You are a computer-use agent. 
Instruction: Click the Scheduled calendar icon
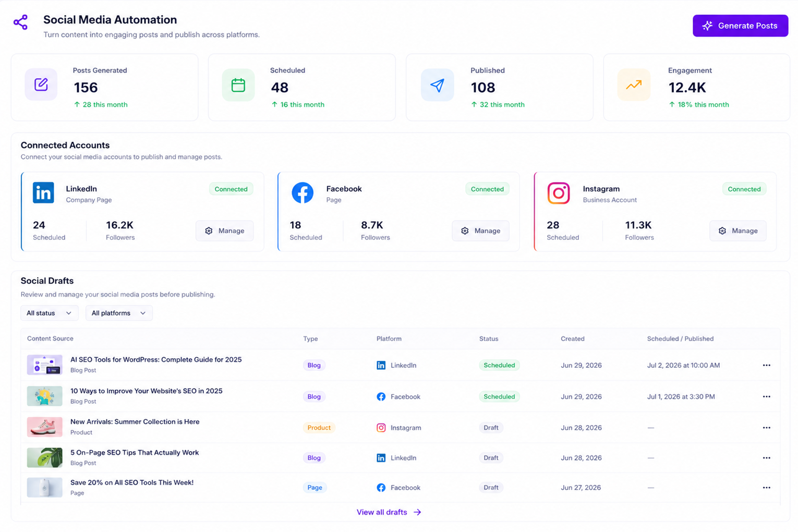(x=238, y=84)
